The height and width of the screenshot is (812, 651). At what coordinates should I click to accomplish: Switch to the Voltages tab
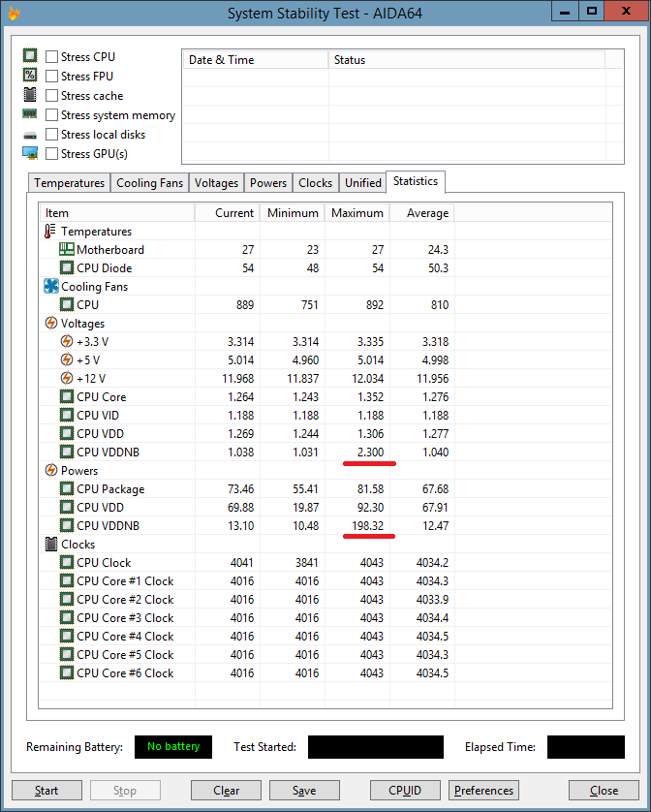pos(216,183)
